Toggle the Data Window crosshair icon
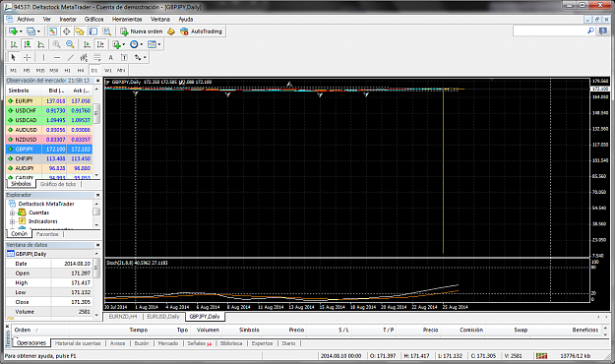Screen dimensions: 615x364 click(x=66, y=31)
